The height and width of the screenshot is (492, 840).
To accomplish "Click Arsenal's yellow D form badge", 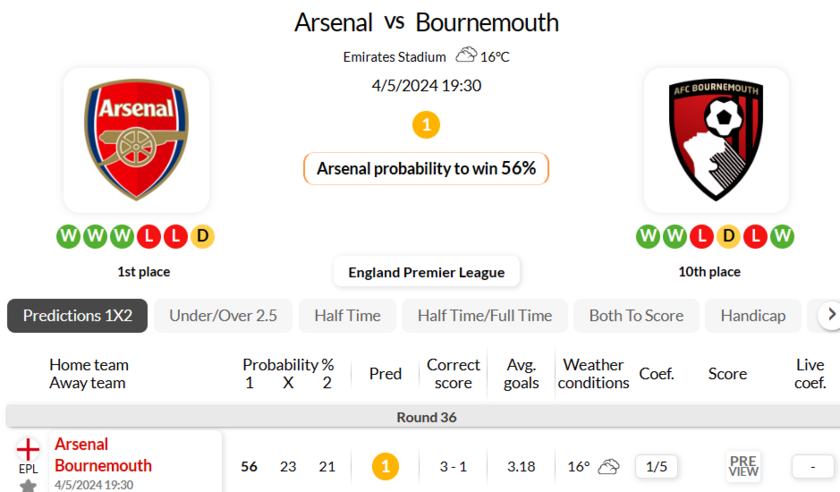I will (202, 236).
